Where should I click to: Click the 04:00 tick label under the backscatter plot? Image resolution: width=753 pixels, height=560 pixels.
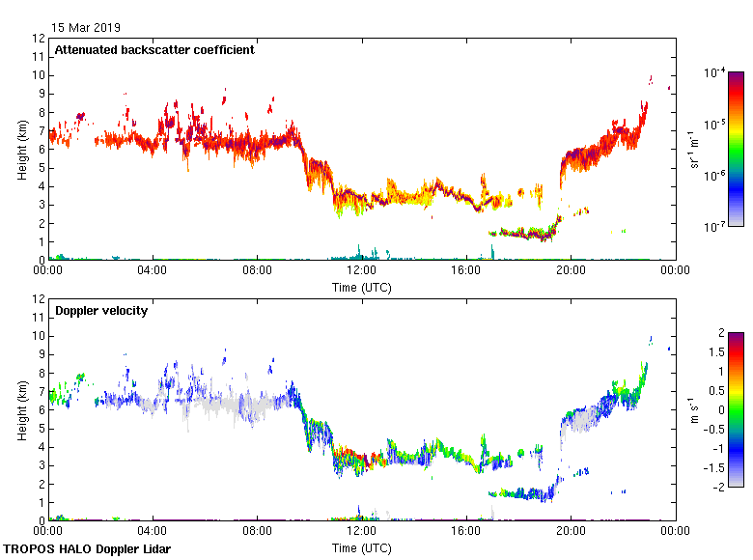(x=153, y=271)
